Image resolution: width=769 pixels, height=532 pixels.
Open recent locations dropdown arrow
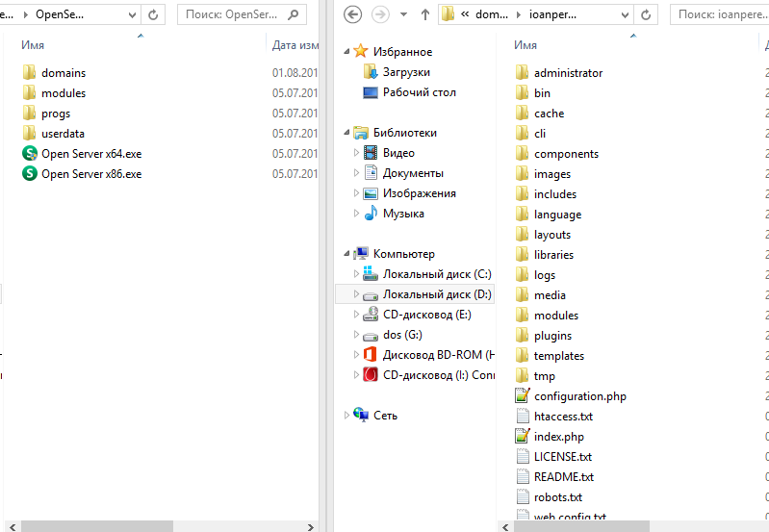click(x=403, y=15)
